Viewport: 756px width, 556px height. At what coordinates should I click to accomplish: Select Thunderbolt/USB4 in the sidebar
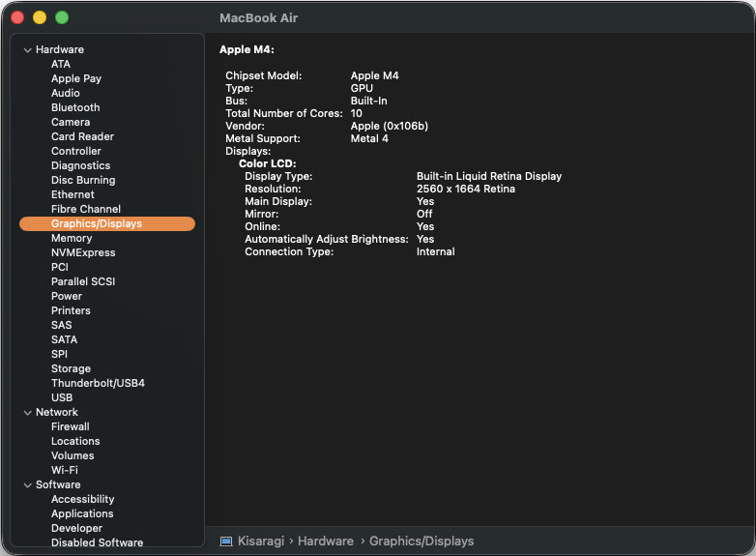(98, 383)
